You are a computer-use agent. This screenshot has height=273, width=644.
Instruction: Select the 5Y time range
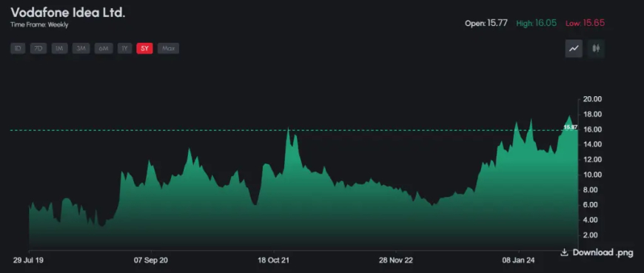point(144,48)
